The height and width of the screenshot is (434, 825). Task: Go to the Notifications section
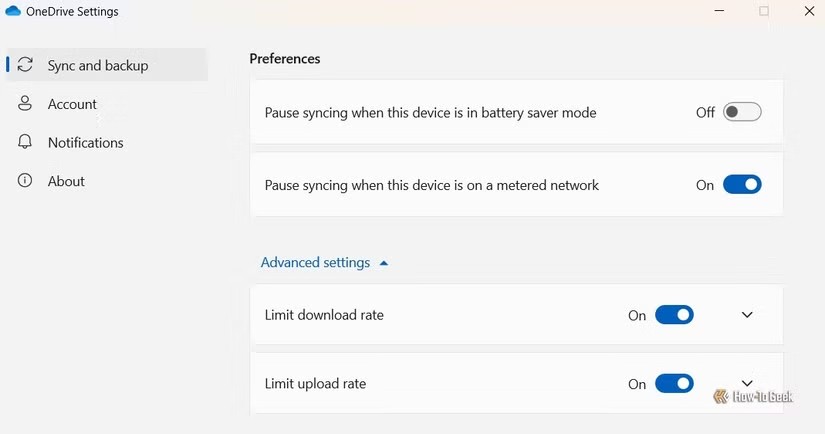(x=86, y=142)
